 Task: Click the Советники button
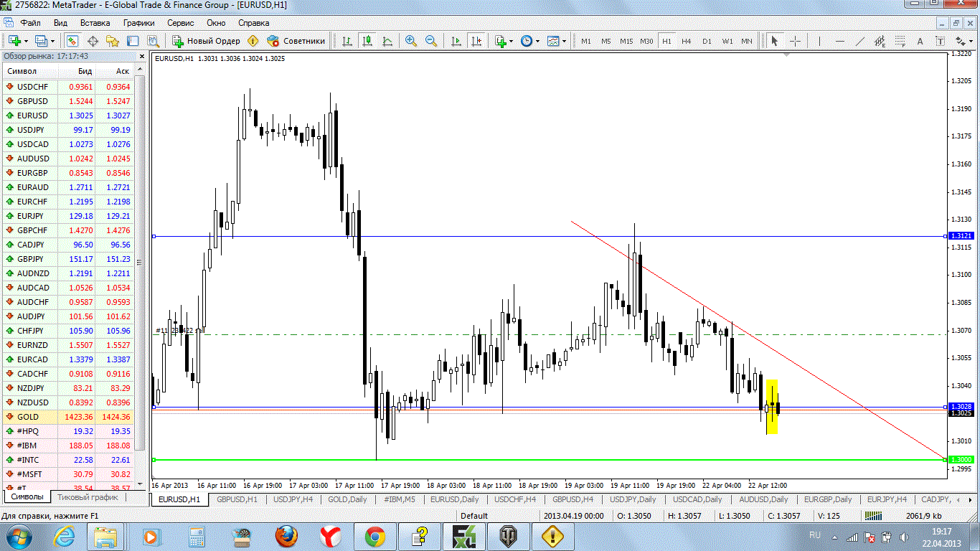point(296,41)
